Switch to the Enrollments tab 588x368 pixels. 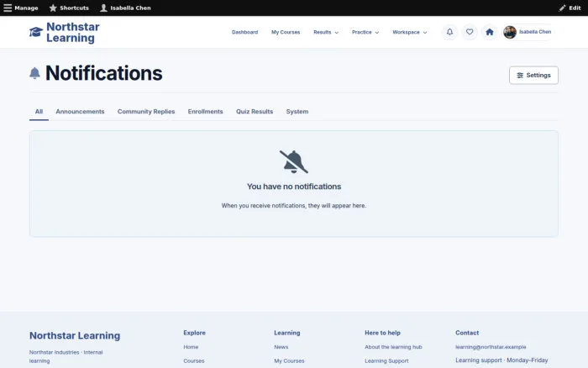point(206,112)
